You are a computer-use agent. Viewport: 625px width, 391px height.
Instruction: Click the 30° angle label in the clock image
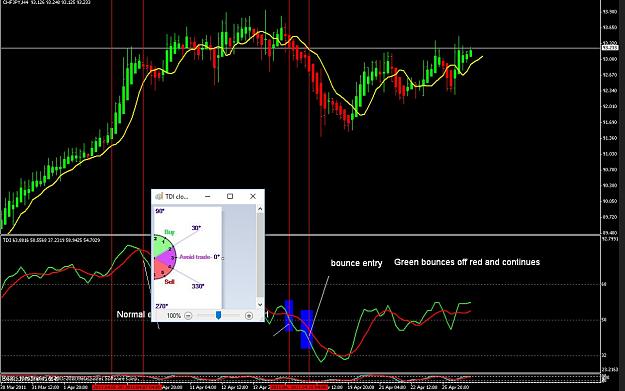[197, 228]
